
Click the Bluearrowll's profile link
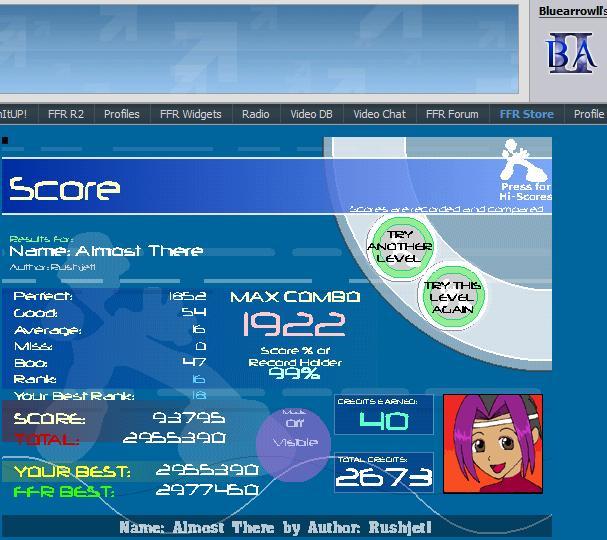[572, 12]
